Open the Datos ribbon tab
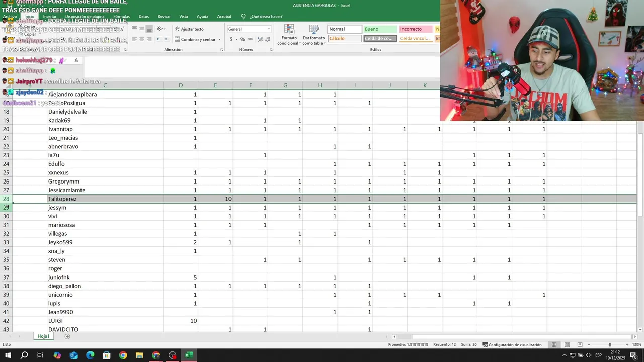Screen dimensions: 644x362 (144, 17)
